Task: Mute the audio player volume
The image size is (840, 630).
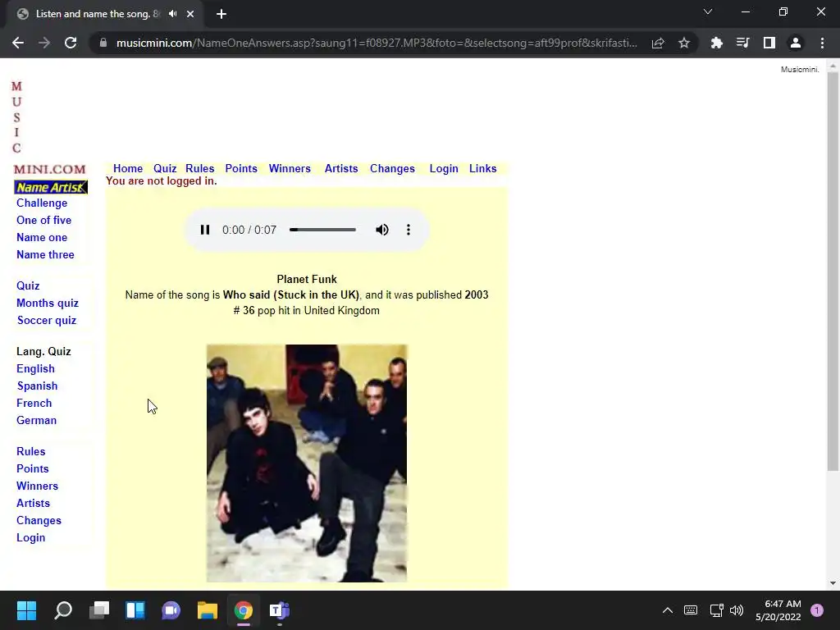Action: pyautogui.click(x=382, y=230)
